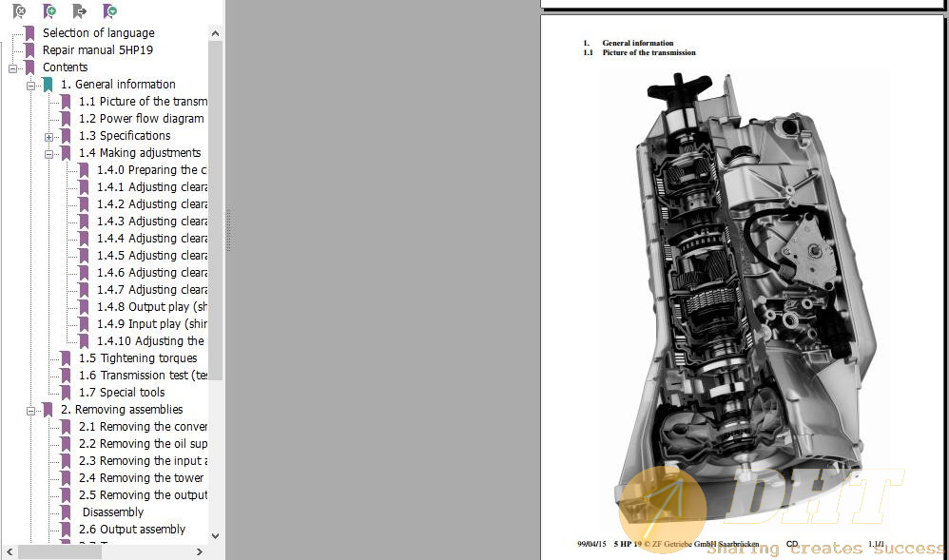Click the bookmarks panel scroll down arrow

215,535
